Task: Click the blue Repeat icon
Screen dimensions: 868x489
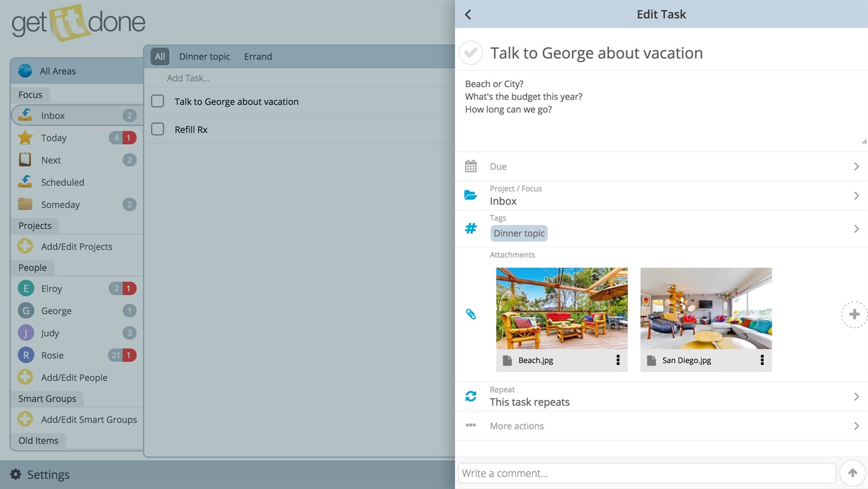Action: pyautogui.click(x=470, y=396)
